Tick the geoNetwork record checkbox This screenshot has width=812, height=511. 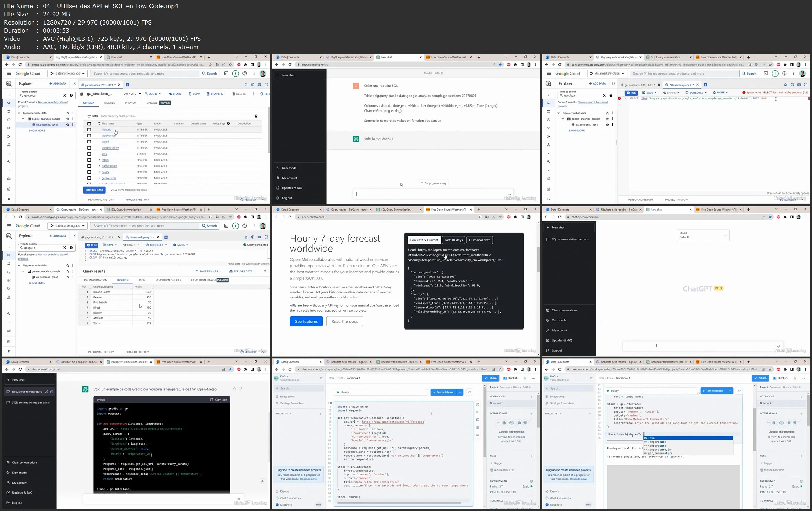[89, 178]
